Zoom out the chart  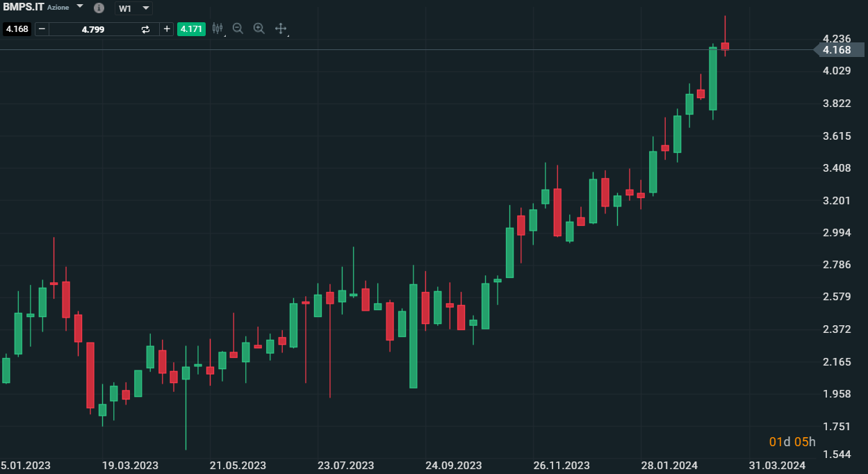pos(238,28)
